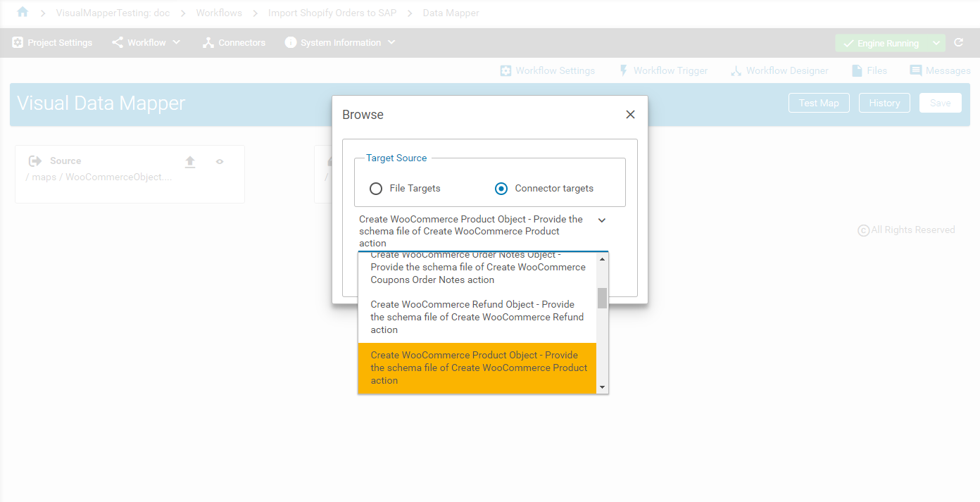Click the dropdown list scrollbar thumb
Viewport: 980px width, 502px height.
[602, 298]
